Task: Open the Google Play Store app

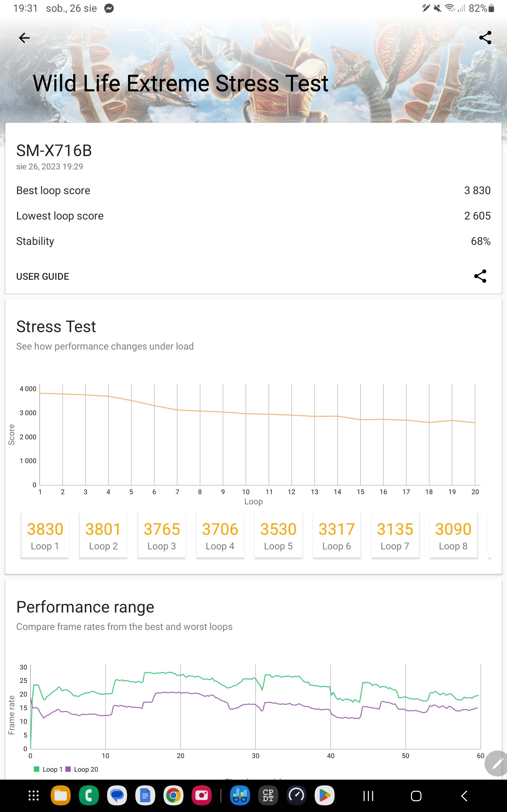Action: 324,796
